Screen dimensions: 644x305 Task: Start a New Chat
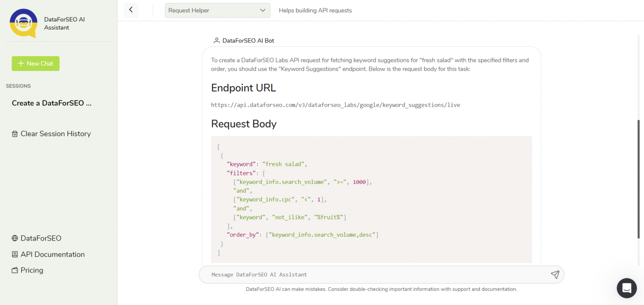tap(36, 64)
